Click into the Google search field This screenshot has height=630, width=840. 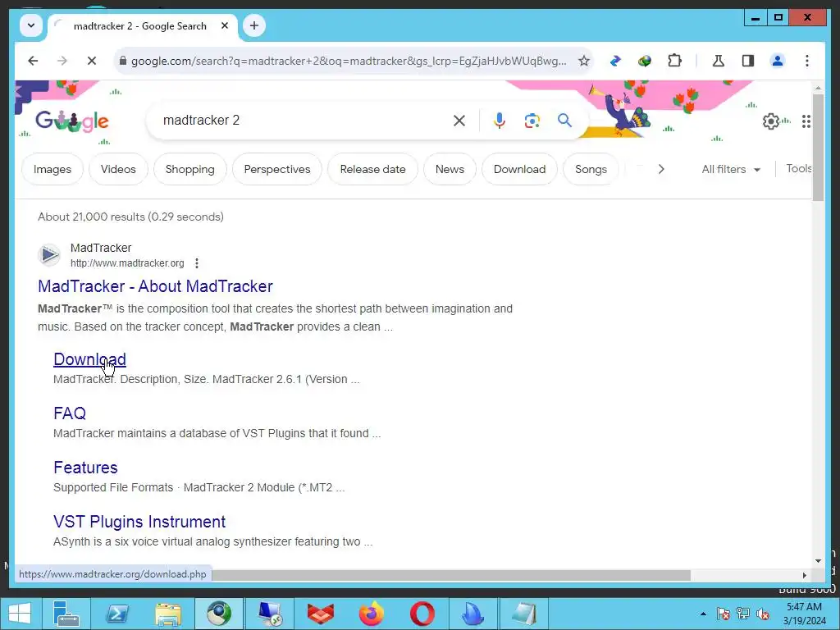tap(305, 121)
